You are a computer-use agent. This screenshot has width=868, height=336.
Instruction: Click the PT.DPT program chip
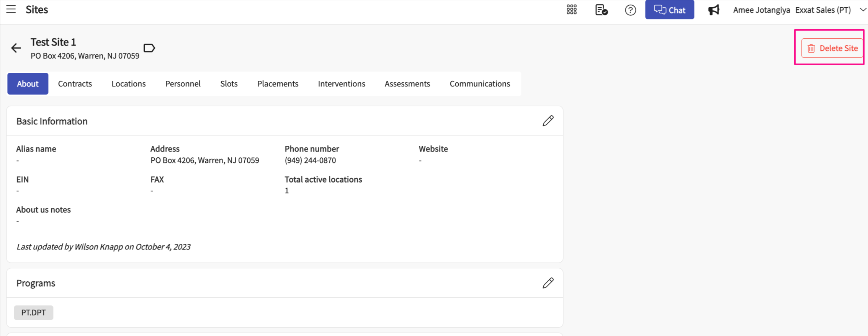point(34,313)
